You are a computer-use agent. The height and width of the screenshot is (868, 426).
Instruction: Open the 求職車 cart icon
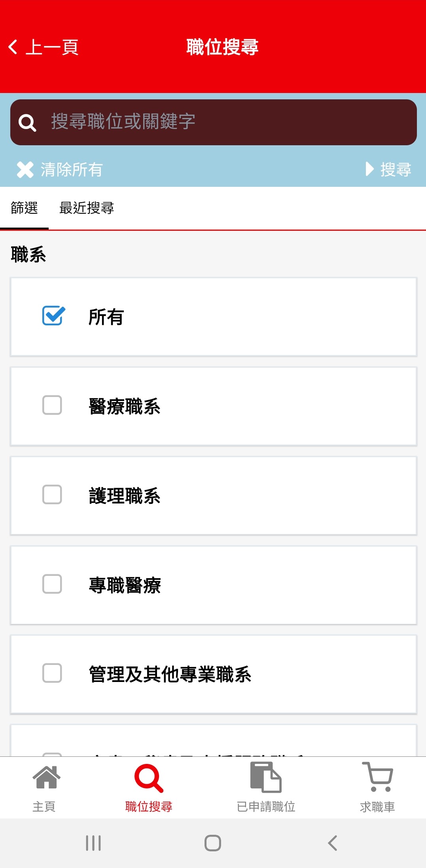pyautogui.click(x=377, y=777)
